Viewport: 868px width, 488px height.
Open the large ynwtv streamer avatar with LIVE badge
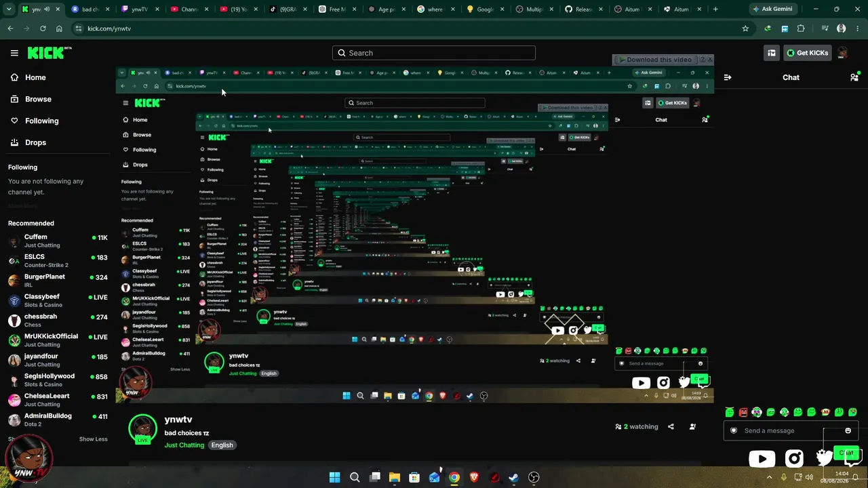tap(142, 429)
